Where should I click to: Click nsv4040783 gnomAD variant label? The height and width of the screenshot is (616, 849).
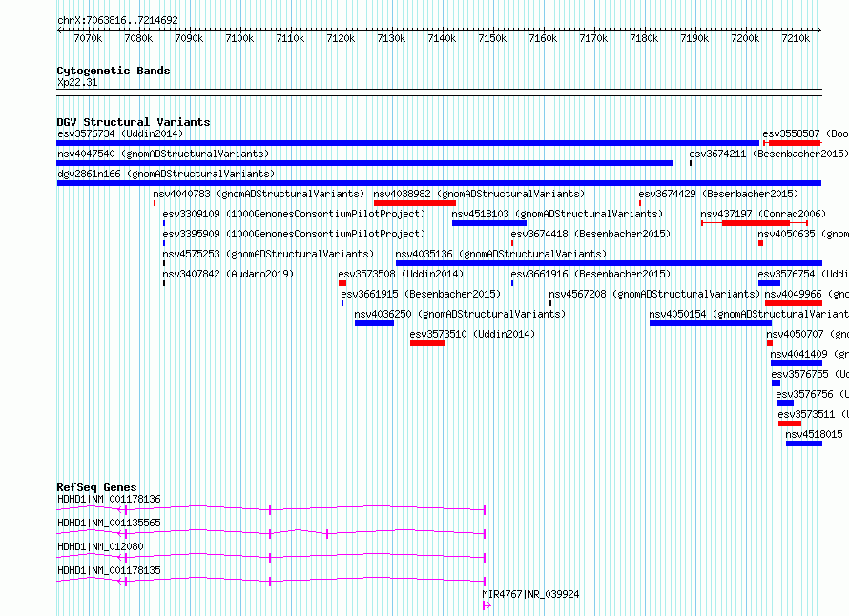click(x=259, y=194)
